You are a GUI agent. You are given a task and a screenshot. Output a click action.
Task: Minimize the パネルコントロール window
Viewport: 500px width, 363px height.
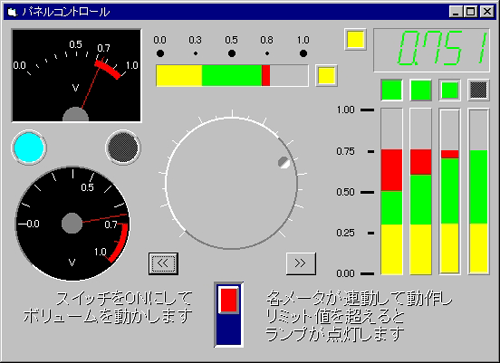(455, 12)
